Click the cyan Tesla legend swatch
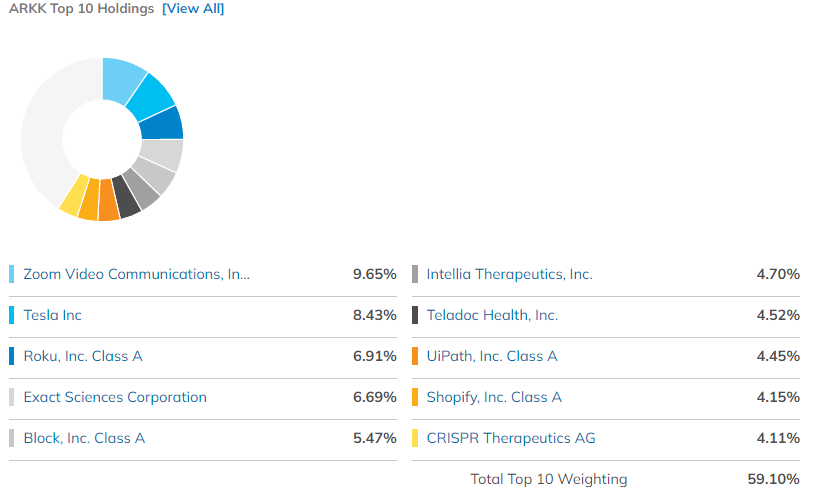Image resolution: width=835 pixels, height=499 pixels. pos(12,315)
